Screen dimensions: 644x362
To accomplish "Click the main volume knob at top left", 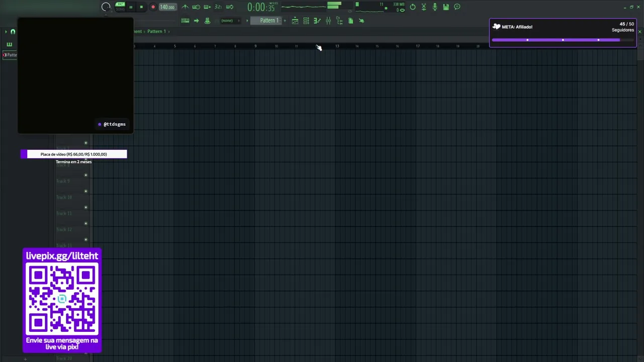I will pos(106,7).
